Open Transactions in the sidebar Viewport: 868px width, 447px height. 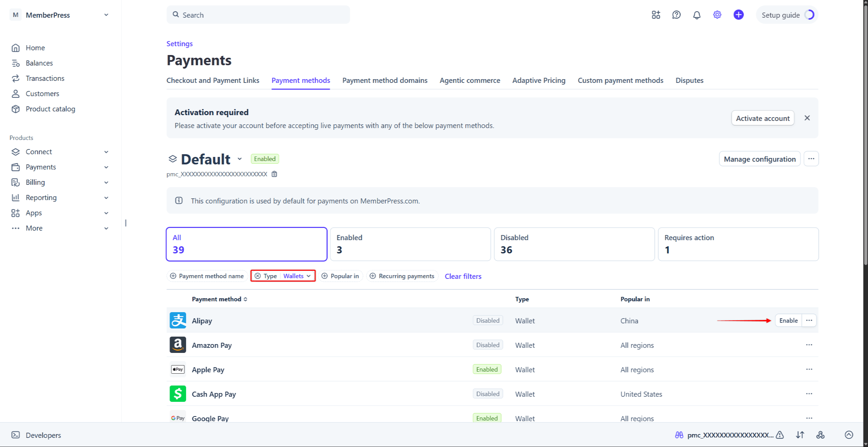point(38,78)
